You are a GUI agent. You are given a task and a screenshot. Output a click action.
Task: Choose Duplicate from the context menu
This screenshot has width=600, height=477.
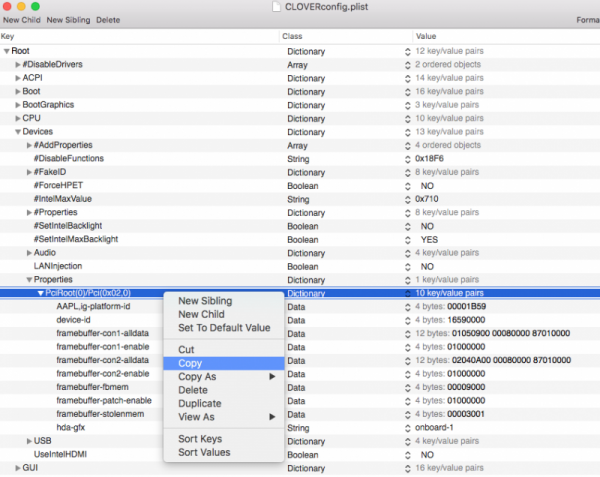tap(224, 404)
